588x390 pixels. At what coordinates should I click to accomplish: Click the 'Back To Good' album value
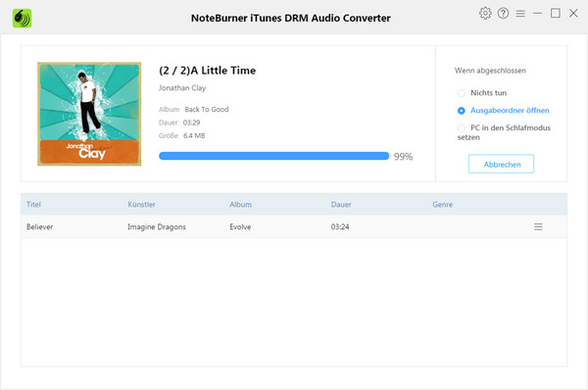207,109
